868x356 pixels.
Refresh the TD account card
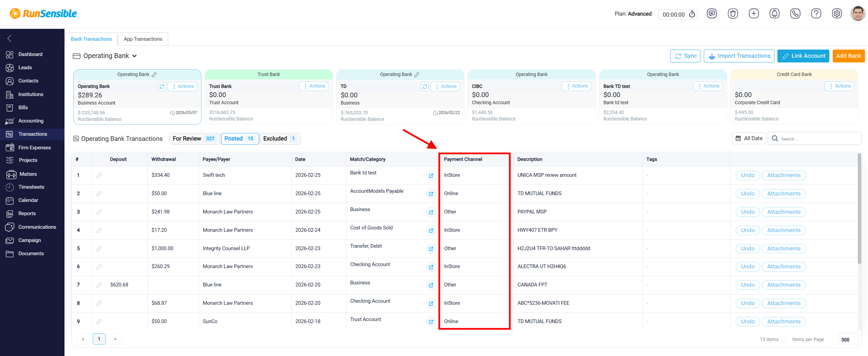(425, 87)
